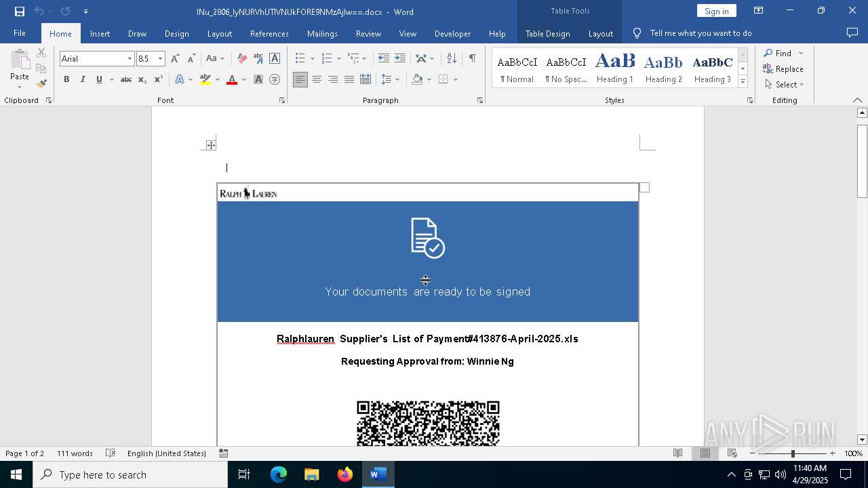Toggle character shading
This screenshot has width=868, height=488.
point(258,80)
